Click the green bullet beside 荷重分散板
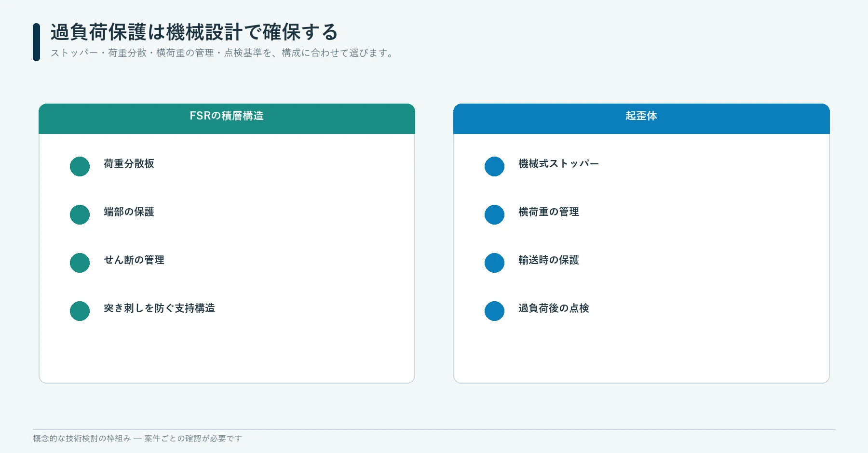Image resolution: width=868 pixels, height=453 pixels. (x=80, y=166)
